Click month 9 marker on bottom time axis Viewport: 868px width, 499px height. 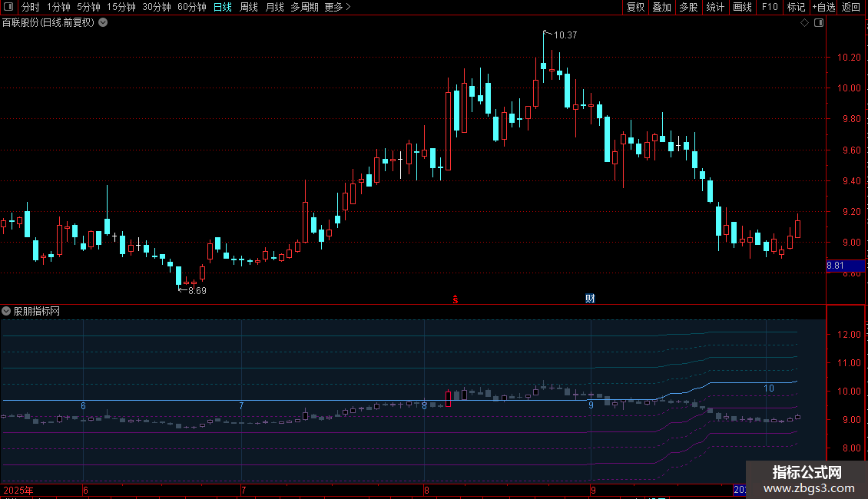point(593,490)
